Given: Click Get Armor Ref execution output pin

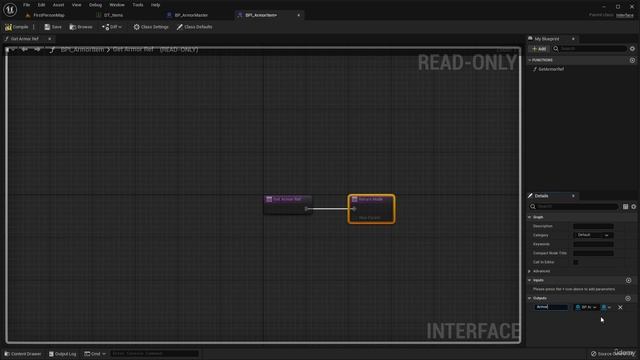Looking at the screenshot, I should tap(306, 209).
